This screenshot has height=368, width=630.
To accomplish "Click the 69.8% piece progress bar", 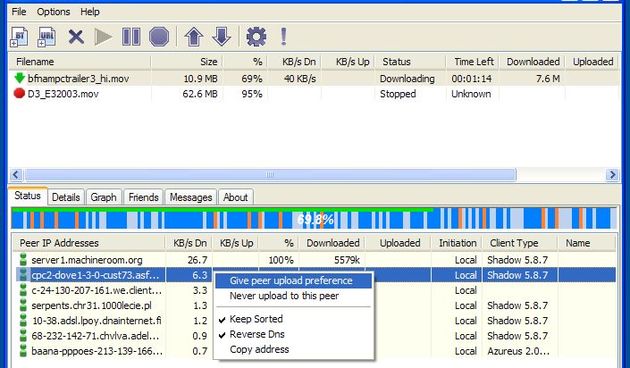I will [x=314, y=219].
